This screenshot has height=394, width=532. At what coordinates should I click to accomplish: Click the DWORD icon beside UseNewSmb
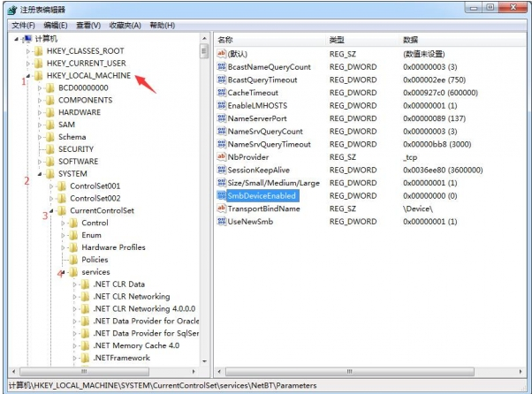coord(221,222)
